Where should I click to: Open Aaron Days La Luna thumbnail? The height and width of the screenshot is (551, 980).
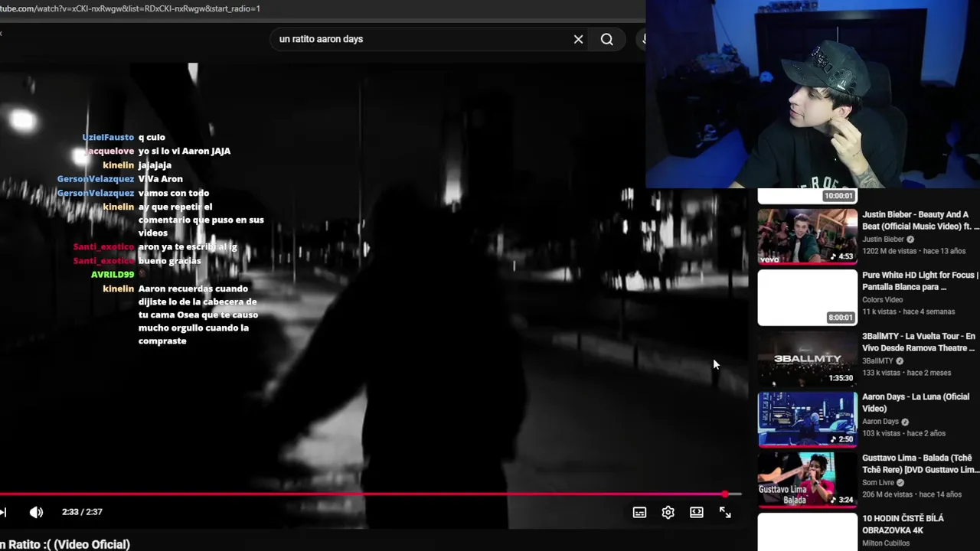tap(807, 419)
